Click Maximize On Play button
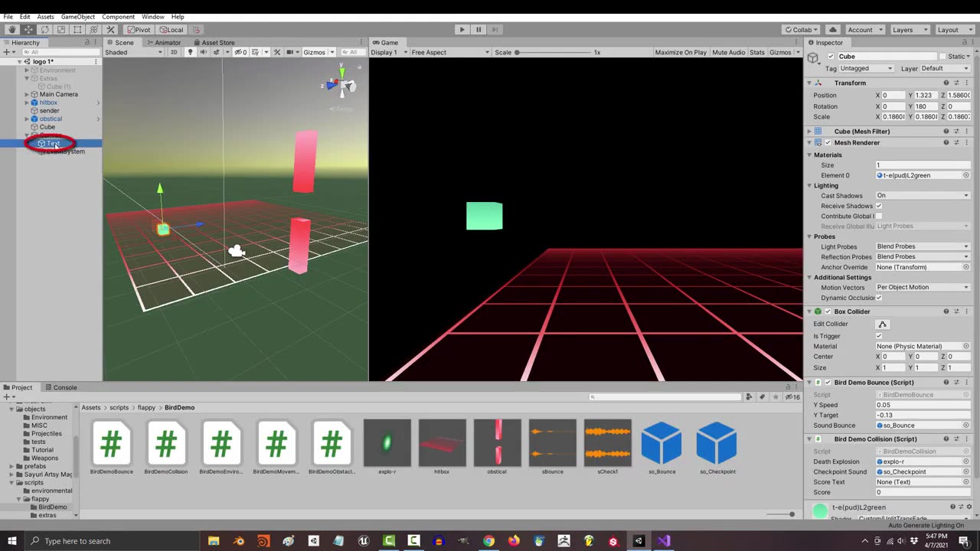This screenshot has width=980, height=551. [x=681, y=52]
